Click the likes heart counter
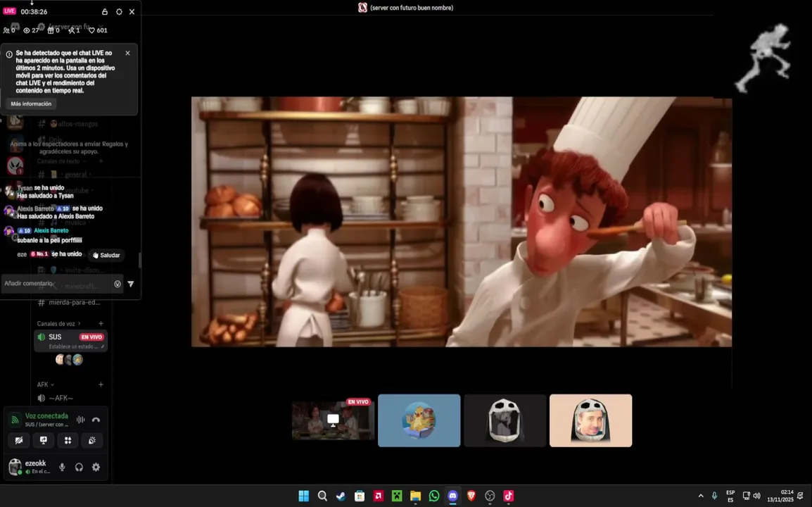Viewport: 812px width, 507px height. (x=98, y=30)
